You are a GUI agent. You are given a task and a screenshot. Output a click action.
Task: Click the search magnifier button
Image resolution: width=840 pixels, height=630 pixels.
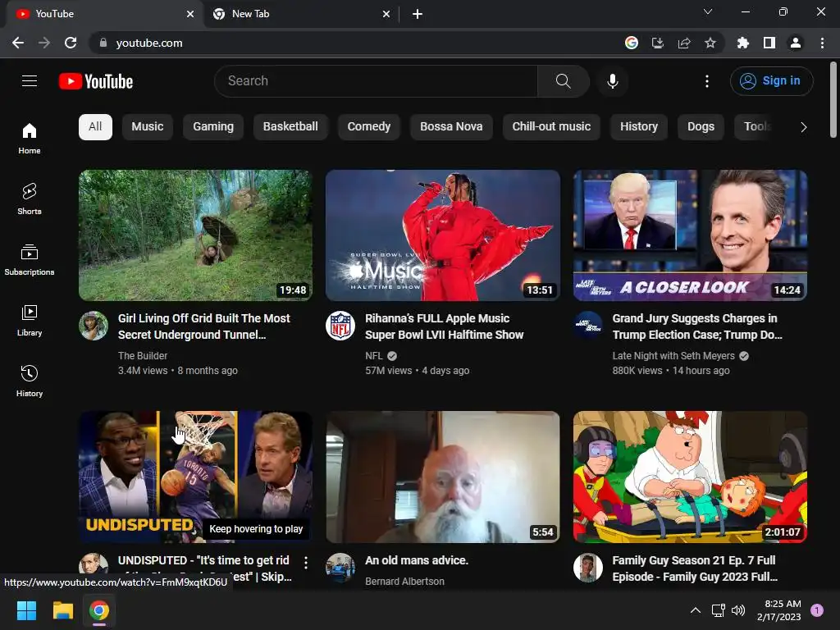point(563,81)
